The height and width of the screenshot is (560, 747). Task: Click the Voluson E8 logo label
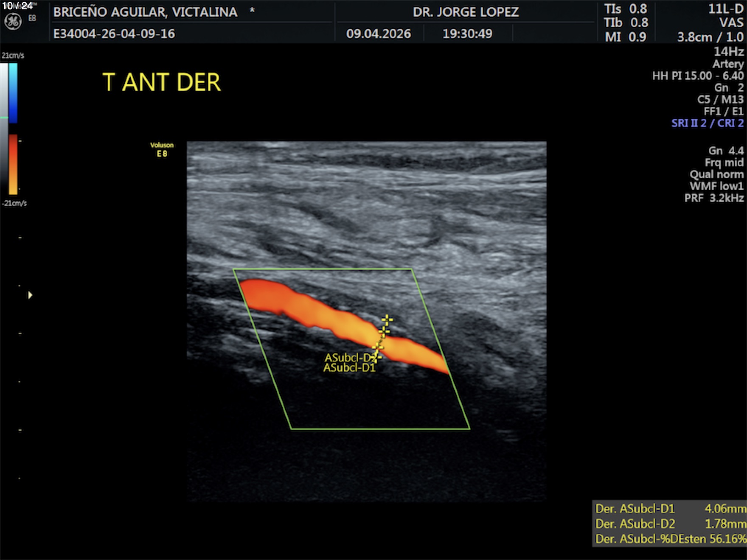point(162,150)
